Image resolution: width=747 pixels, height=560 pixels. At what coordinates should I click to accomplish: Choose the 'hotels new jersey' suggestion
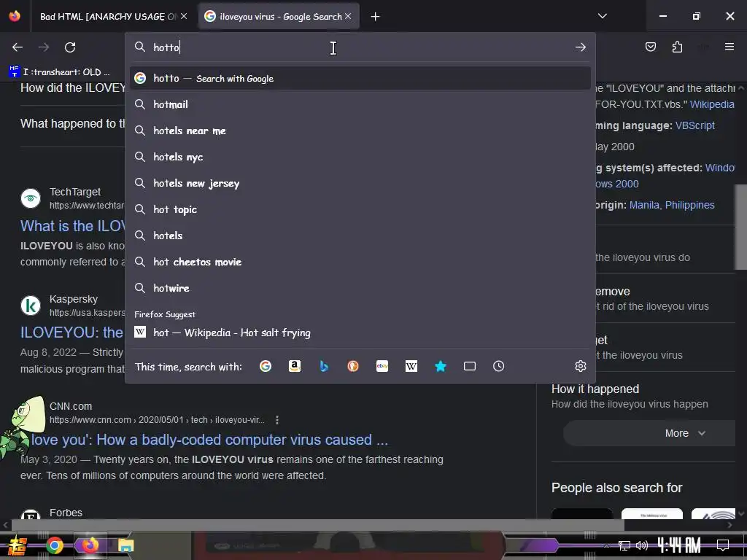click(x=360, y=183)
